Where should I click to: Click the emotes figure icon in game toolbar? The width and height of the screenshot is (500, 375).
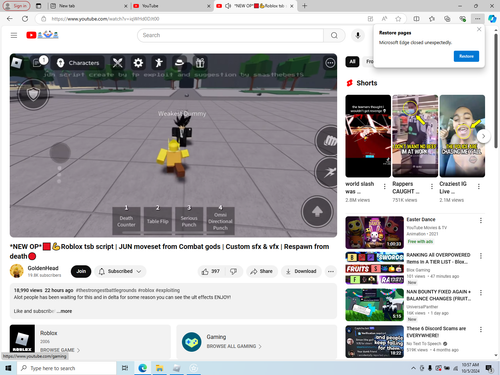coord(159,63)
